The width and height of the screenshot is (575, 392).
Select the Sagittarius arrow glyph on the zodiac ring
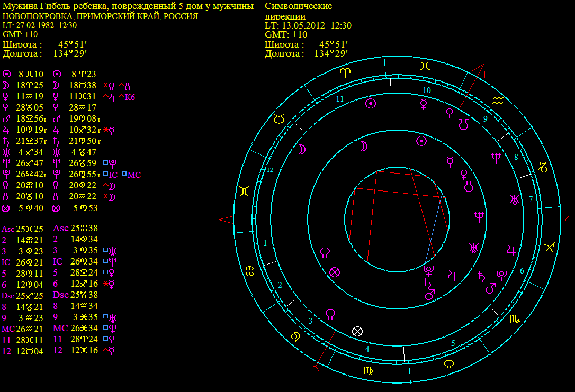tap(550, 247)
